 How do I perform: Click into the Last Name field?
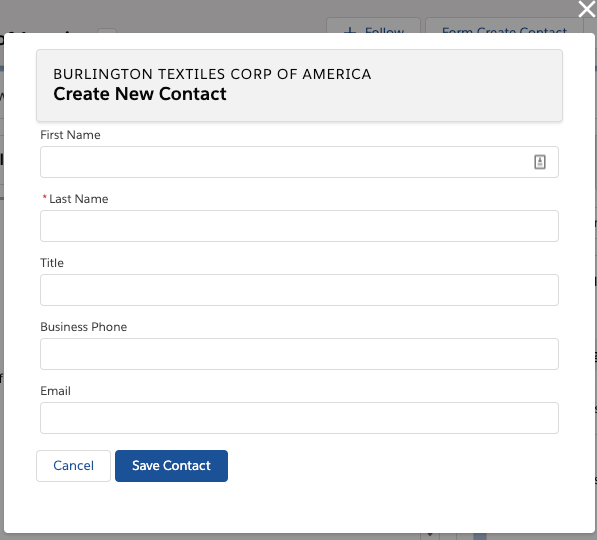click(299, 226)
